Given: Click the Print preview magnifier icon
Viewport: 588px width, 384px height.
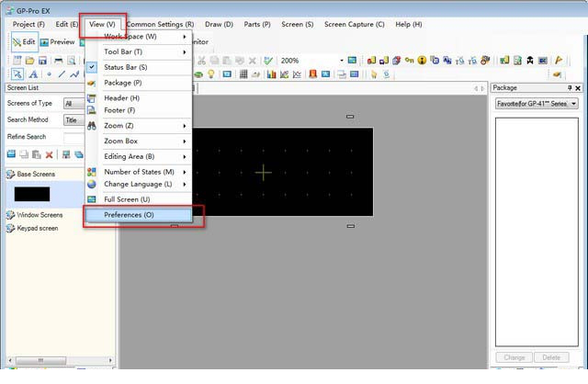Looking at the screenshot, I should pyautogui.click(x=72, y=61).
